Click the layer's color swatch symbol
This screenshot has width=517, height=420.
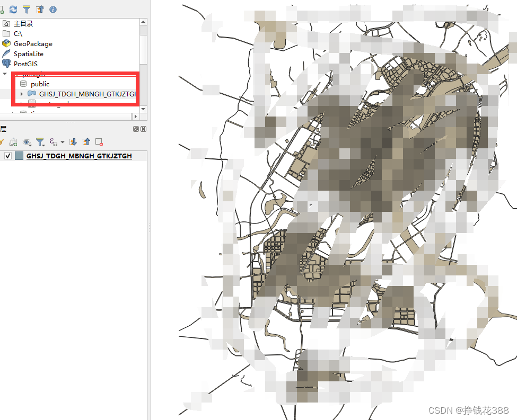click(19, 155)
